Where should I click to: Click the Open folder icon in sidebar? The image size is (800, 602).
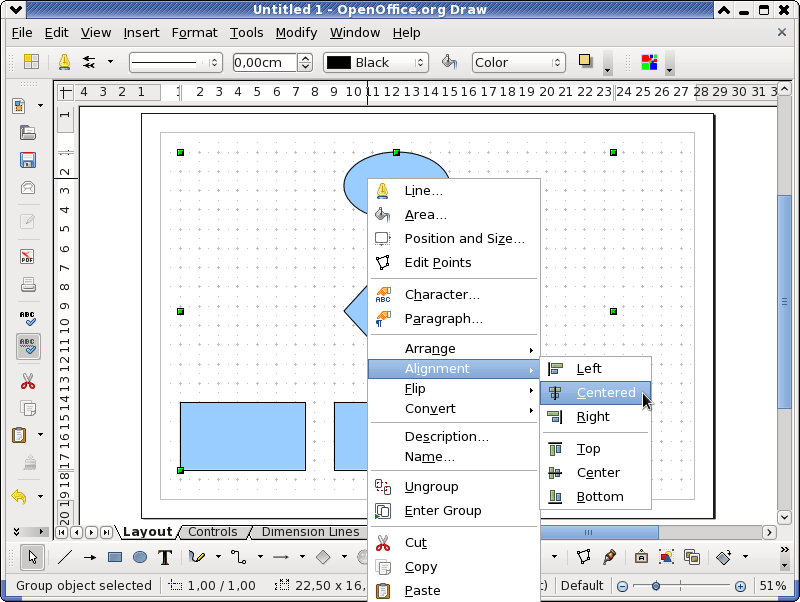28,133
